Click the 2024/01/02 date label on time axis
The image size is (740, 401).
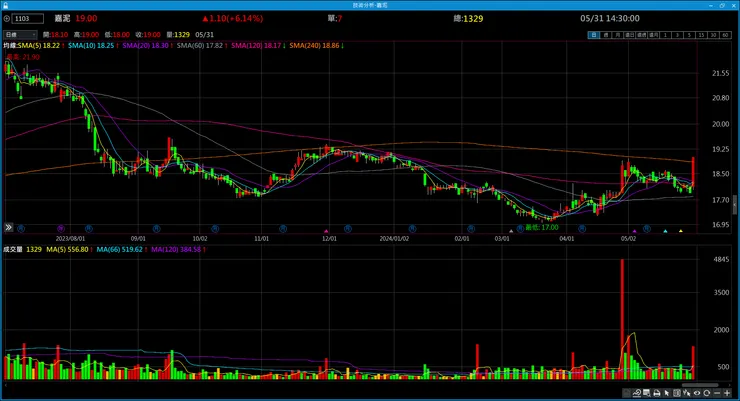click(x=394, y=239)
